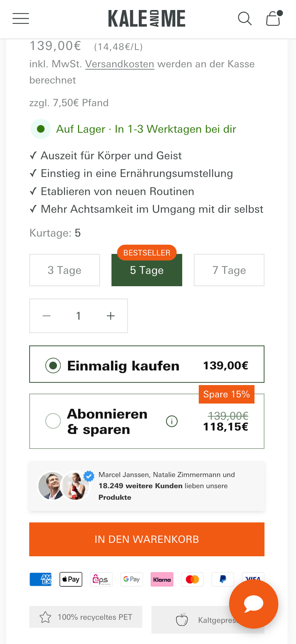Decrease quantity with minus button

coord(47,316)
